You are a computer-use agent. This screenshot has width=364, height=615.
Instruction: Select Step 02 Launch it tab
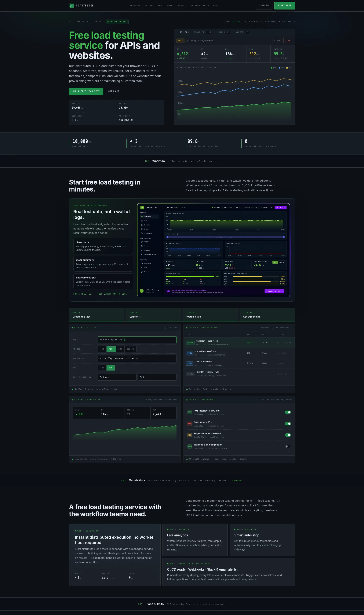click(154, 315)
